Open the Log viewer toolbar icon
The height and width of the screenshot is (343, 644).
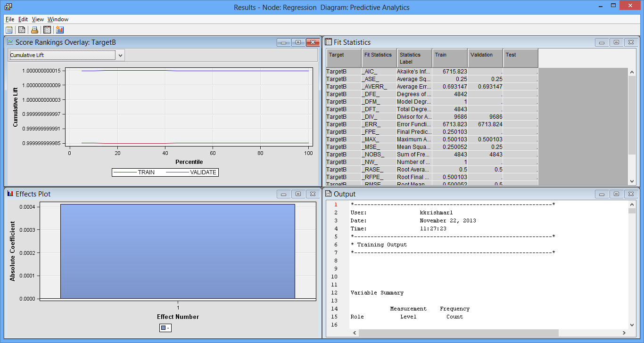point(8,29)
